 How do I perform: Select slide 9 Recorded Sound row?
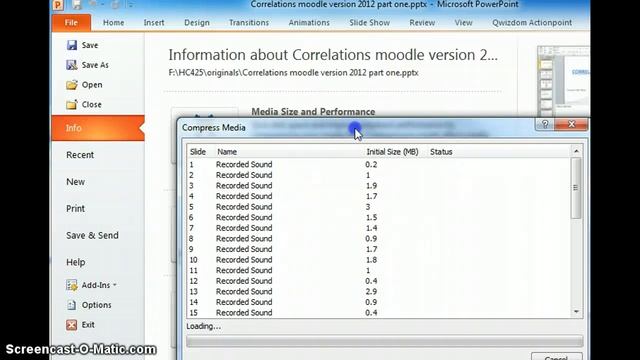pyautogui.click(x=379, y=249)
